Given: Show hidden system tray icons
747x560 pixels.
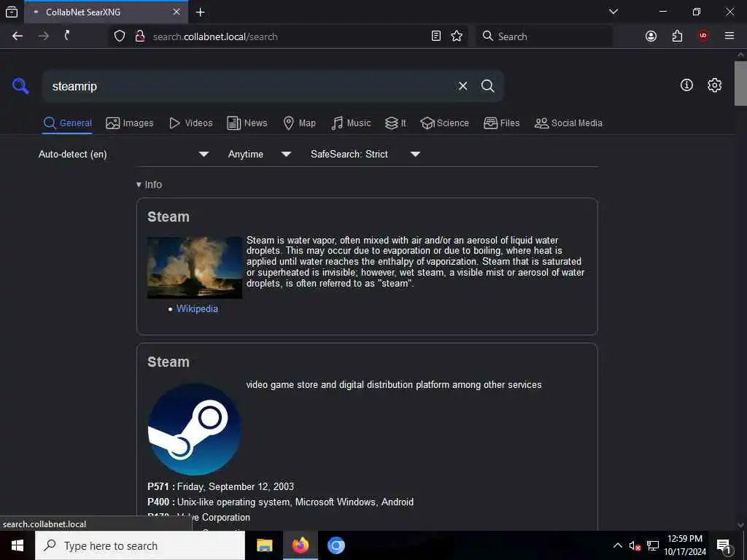Looking at the screenshot, I should 617,545.
